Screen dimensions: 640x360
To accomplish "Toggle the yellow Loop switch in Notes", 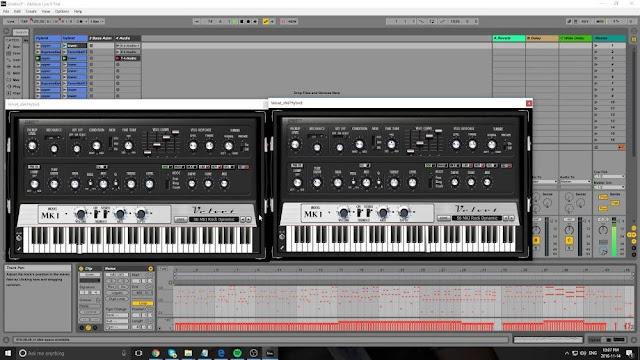I will [142, 303].
